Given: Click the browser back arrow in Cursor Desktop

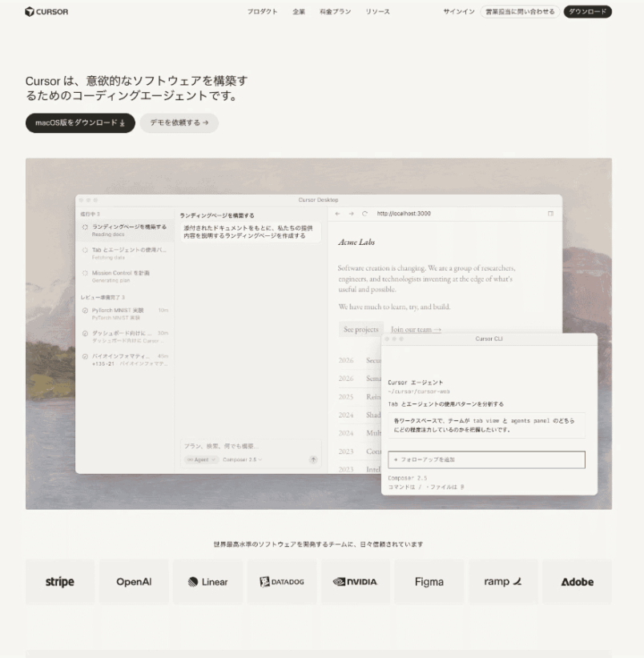Looking at the screenshot, I should (337, 214).
